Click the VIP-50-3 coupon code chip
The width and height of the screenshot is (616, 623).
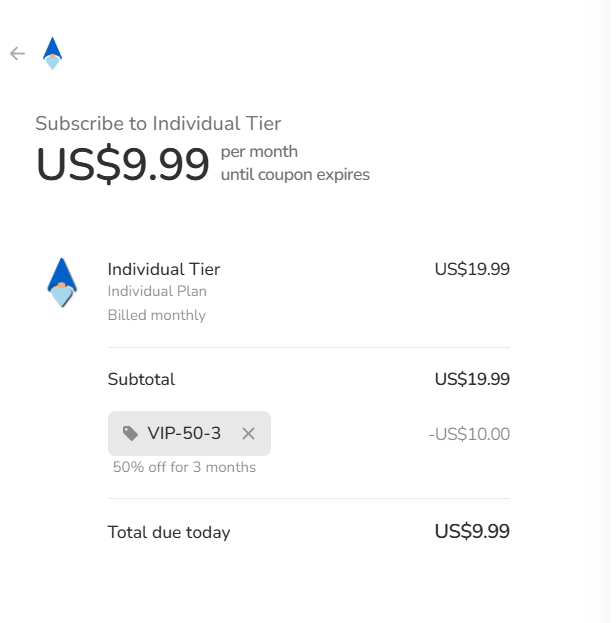click(184, 433)
